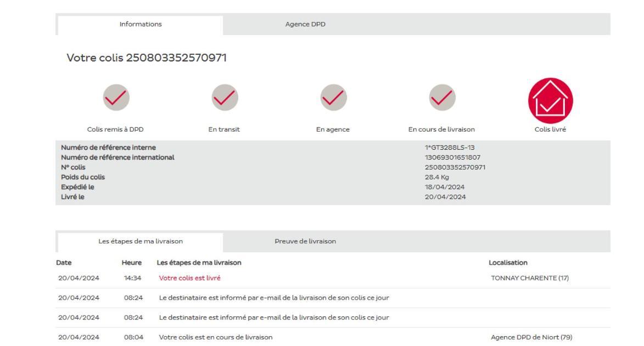Click the TONNAY CHARENTE (17) location

pyautogui.click(x=530, y=278)
